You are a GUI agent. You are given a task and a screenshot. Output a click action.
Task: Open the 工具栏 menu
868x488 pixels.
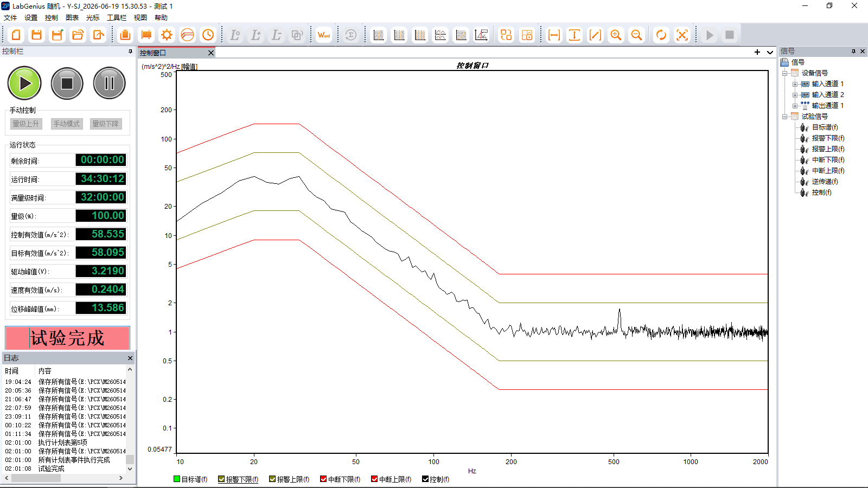coord(117,17)
